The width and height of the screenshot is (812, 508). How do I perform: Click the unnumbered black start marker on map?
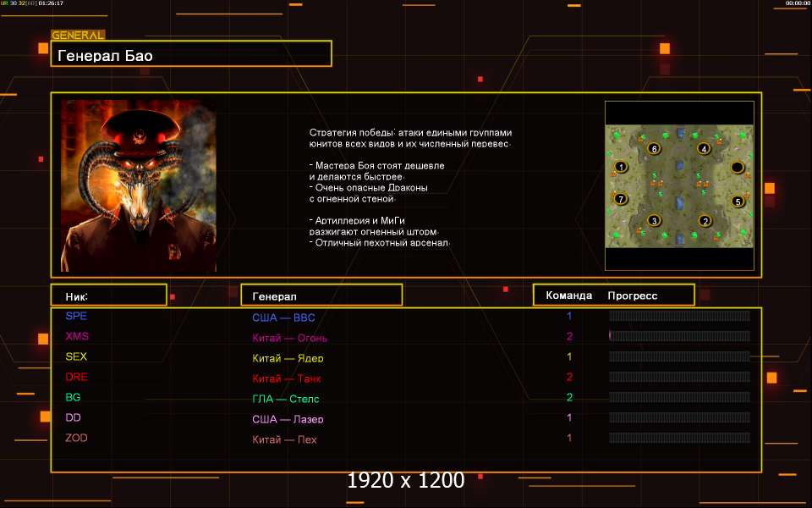coord(737,167)
